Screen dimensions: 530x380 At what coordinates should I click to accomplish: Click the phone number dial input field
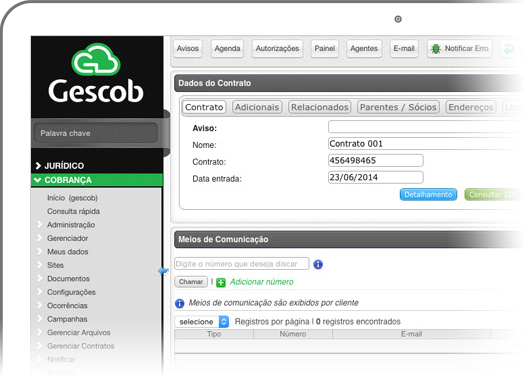tap(242, 264)
